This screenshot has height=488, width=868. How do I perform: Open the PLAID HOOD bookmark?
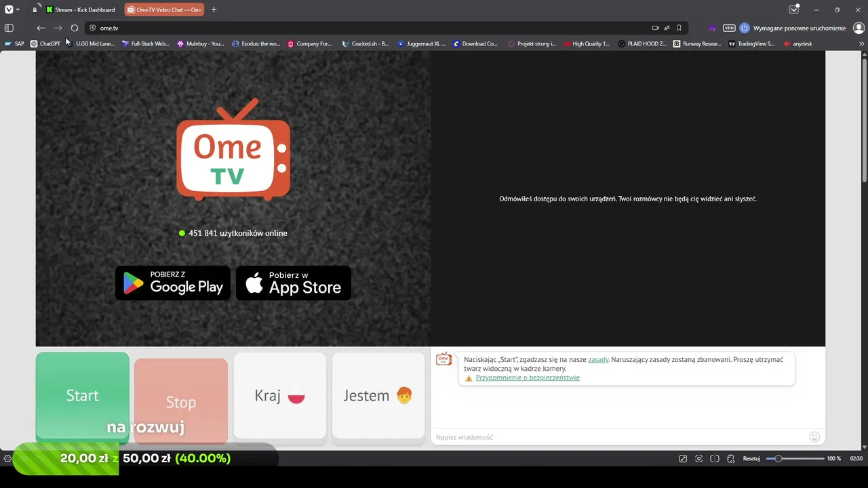(642, 43)
